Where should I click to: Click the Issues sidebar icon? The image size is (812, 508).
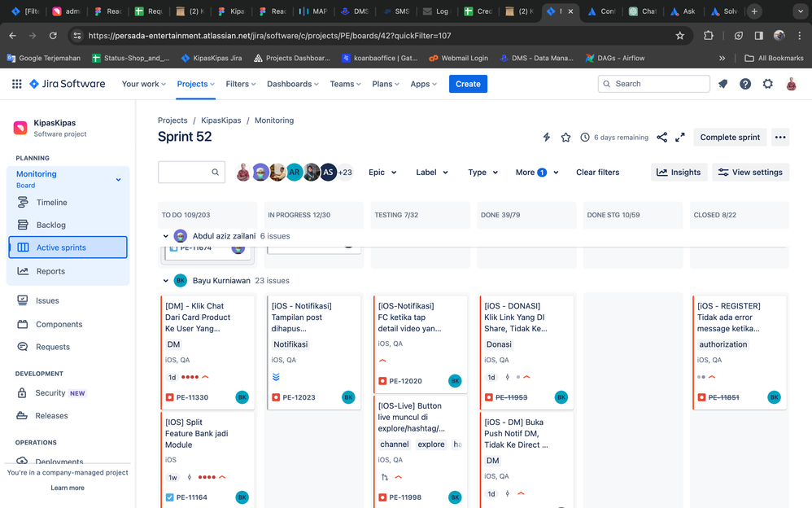pos(22,300)
